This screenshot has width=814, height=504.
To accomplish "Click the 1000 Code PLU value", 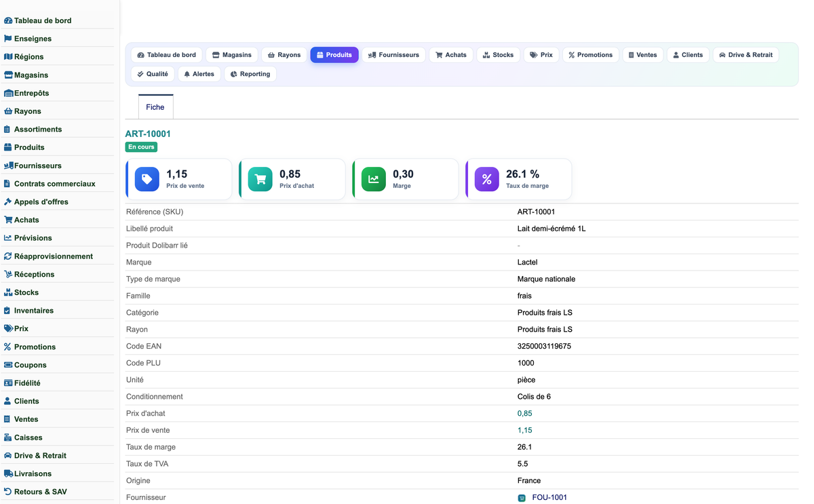I will click(526, 364).
